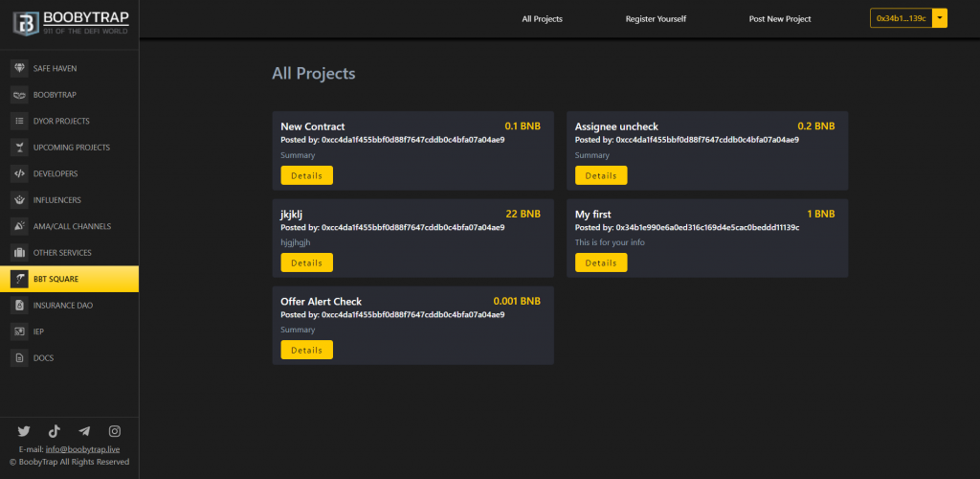This screenshot has height=479, width=980.
Task: Open Register Yourself in top navigation
Action: click(x=656, y=19)
